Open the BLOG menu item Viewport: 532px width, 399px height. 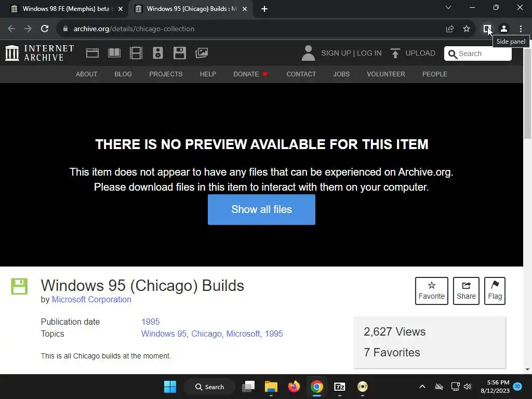tap(123, 74)
